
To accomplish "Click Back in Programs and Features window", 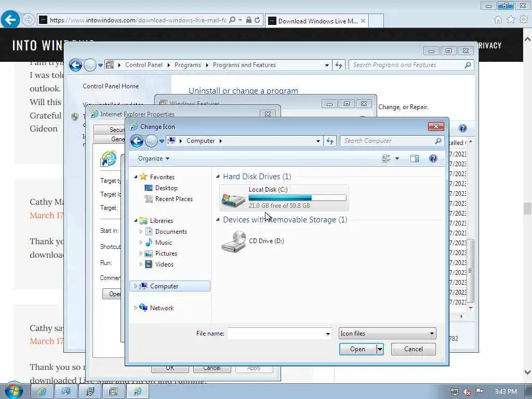I will pyautogui.click(x=75, y=65).
